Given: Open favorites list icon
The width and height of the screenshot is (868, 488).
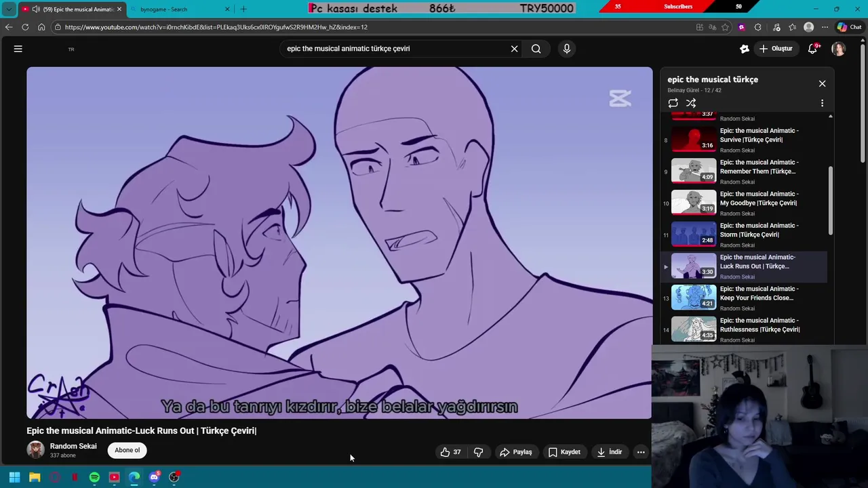Looking at the screenshot, I should (x=792, y=27).
